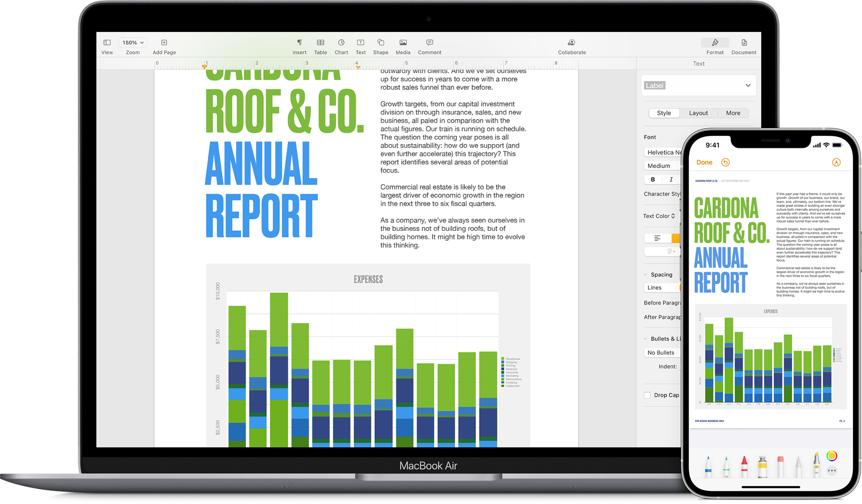
Task: Switch to the Layout tab
Action: pyautogui.click(x=698, y=113)
